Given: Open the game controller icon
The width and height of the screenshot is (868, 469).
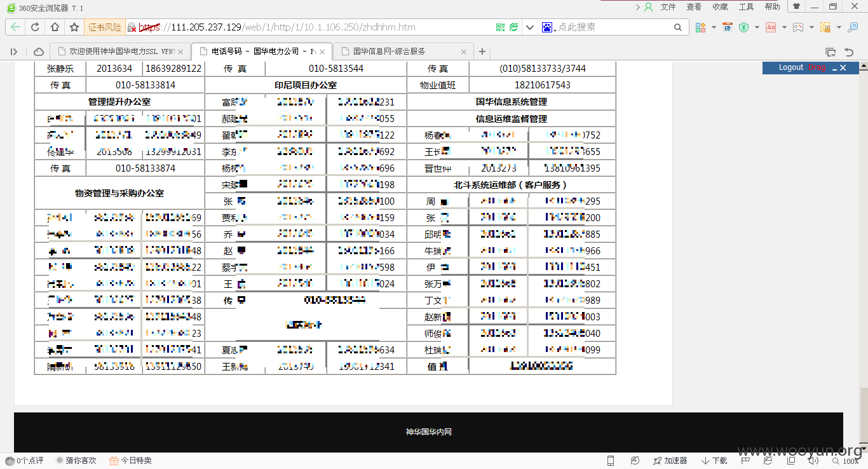Looking at the screenshot, I should (x=797, y=27).
